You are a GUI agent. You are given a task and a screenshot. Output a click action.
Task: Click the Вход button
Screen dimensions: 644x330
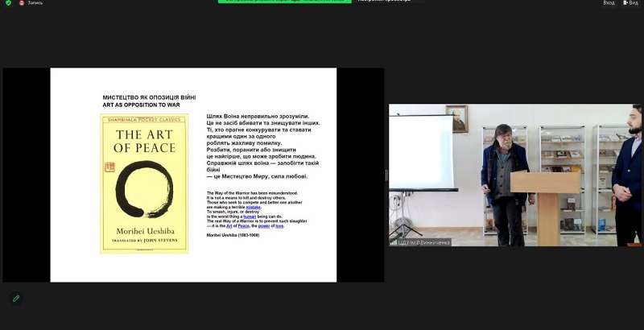[609, 3]
